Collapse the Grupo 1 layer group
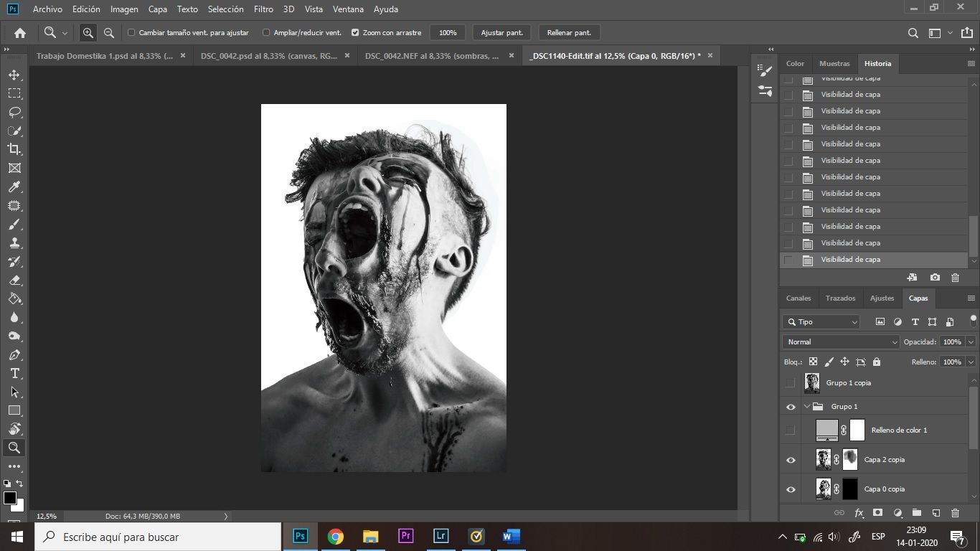Viewport: 980px width, 551px height. pos(807,407)
